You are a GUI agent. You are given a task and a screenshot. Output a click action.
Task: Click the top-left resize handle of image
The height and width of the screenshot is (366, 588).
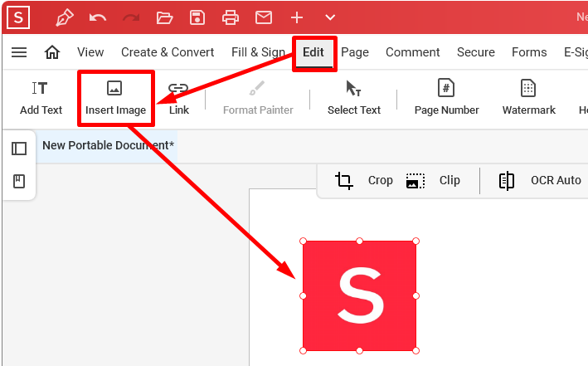coord(303,241)
